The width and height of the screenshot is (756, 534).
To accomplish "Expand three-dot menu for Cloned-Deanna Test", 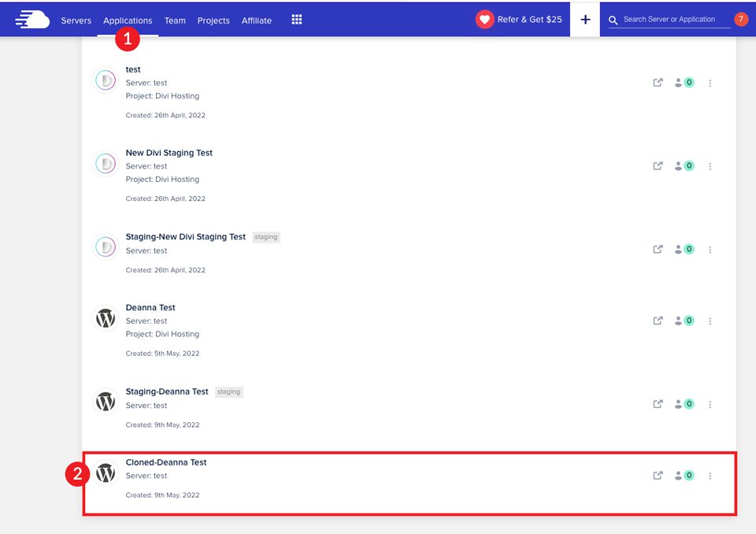I will click(710, 476).
